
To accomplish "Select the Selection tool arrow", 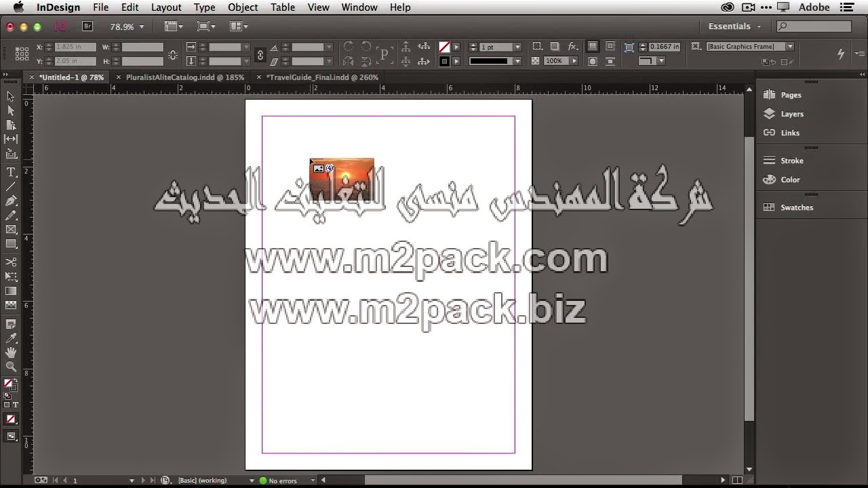I will click(11, 96).
